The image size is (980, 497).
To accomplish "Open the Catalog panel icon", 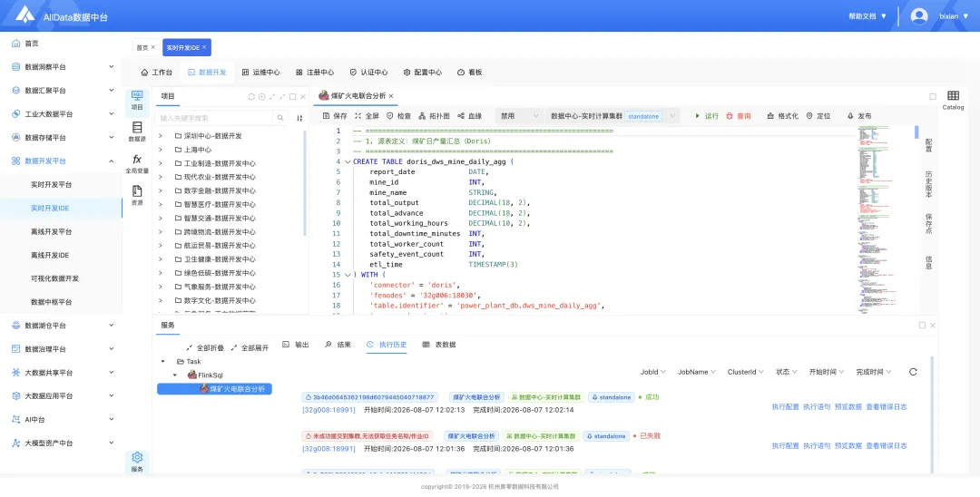I will (953, 100).
